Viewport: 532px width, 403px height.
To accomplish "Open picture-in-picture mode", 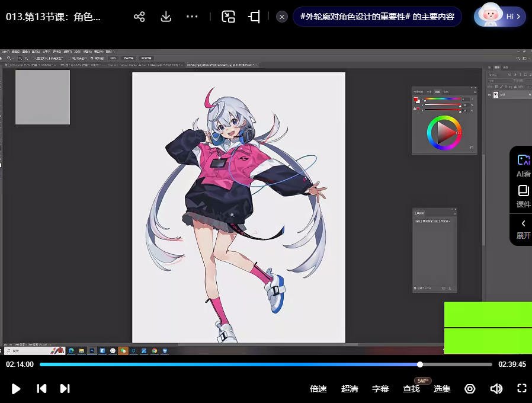I will (228, 16).
